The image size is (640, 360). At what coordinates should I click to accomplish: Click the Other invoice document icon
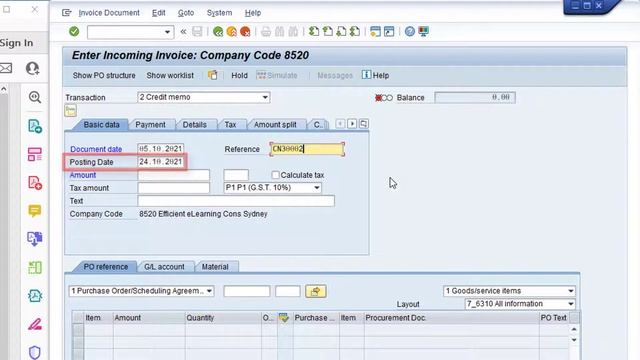[x=213, y=75]
